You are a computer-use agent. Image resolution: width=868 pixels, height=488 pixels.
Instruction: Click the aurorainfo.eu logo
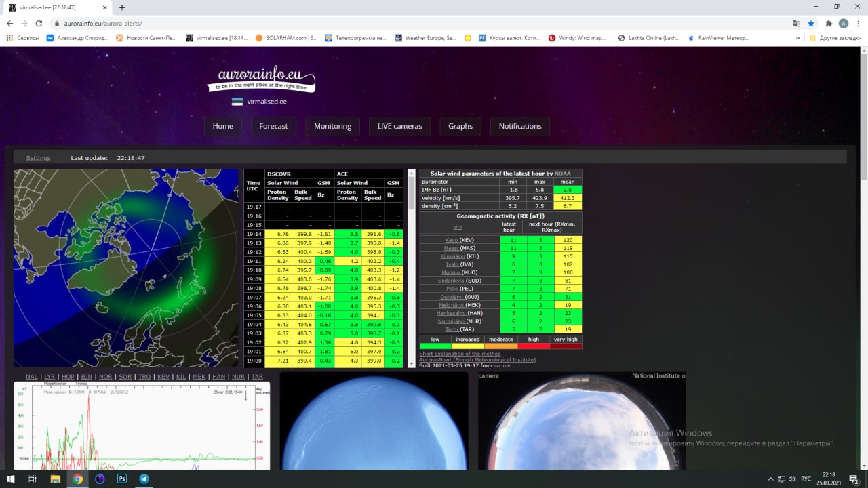262,78
